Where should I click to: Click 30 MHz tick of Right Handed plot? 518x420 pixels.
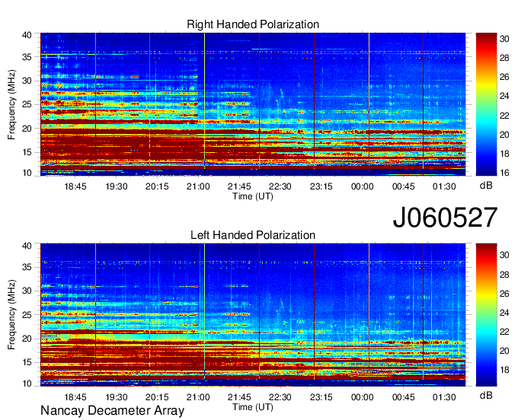point(27,81)
